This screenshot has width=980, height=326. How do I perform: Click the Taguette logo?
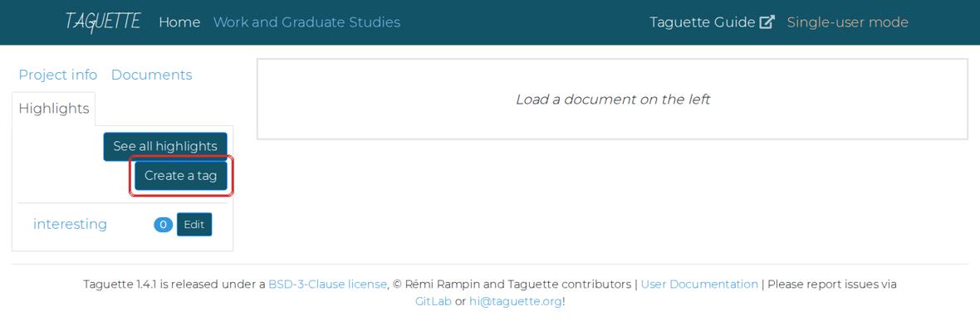[102, 22]
